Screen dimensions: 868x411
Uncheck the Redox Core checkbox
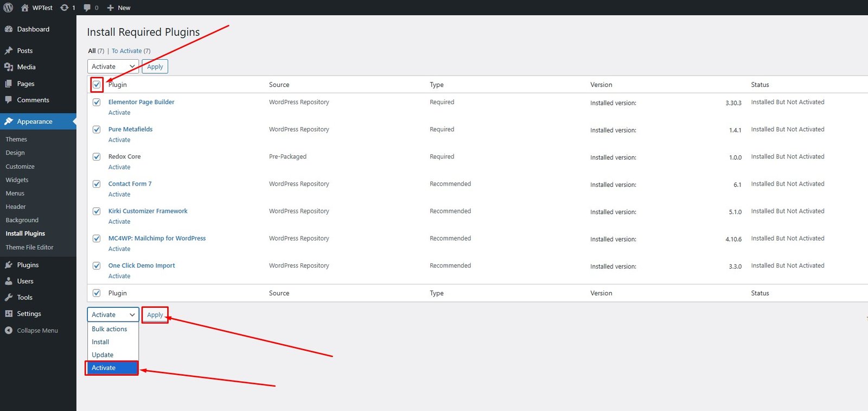[x=97, y=157]
